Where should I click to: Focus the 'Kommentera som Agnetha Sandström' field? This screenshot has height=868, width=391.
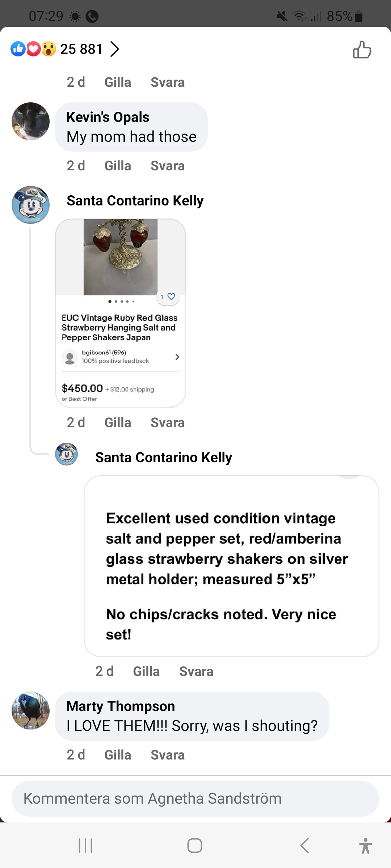195,799
